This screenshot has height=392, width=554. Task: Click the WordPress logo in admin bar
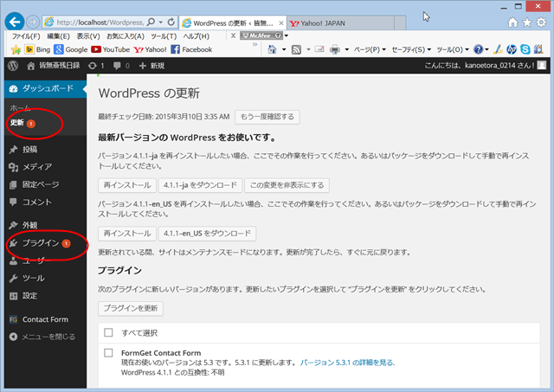point(13,65)
